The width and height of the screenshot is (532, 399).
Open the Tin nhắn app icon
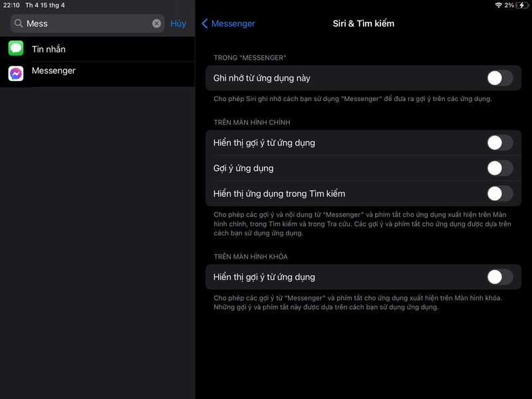coord(16,48)
